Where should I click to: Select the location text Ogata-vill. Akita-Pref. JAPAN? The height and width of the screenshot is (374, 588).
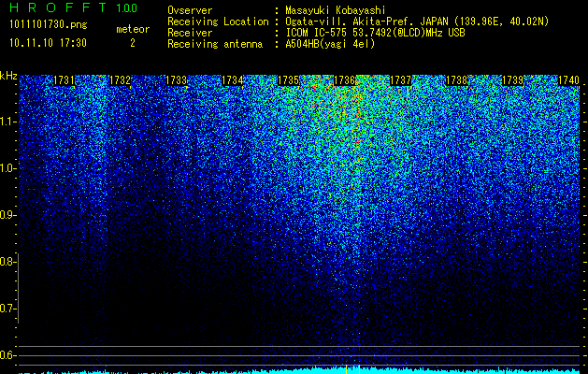pyautogui.click(x=366, y=22)
